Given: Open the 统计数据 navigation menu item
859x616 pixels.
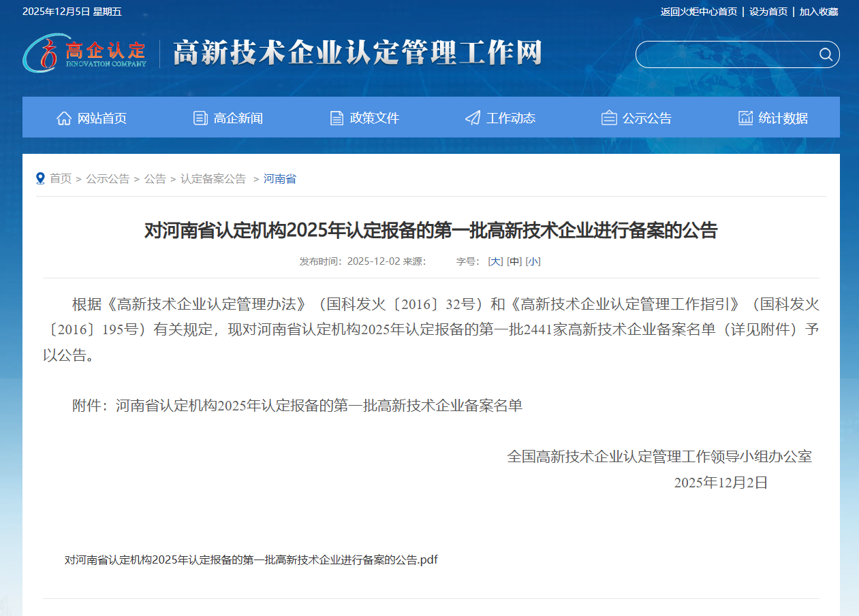Looking at the screenshot, I should 782,117.
